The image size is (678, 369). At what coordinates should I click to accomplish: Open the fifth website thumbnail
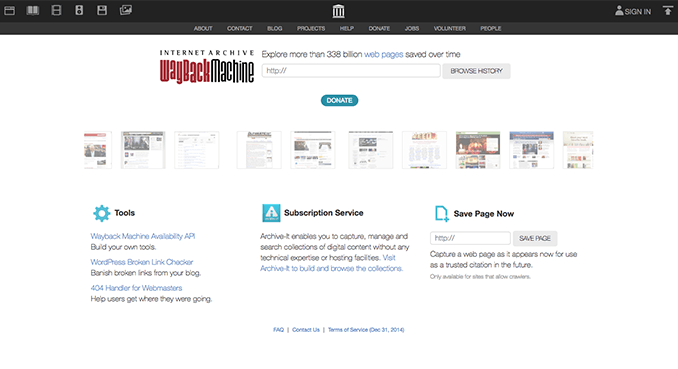(x=313, y=150)
